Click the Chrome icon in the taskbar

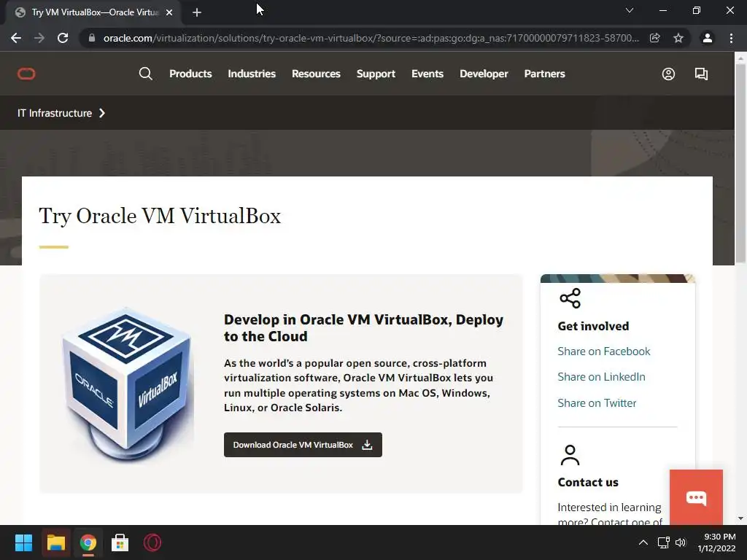(88, 542)
